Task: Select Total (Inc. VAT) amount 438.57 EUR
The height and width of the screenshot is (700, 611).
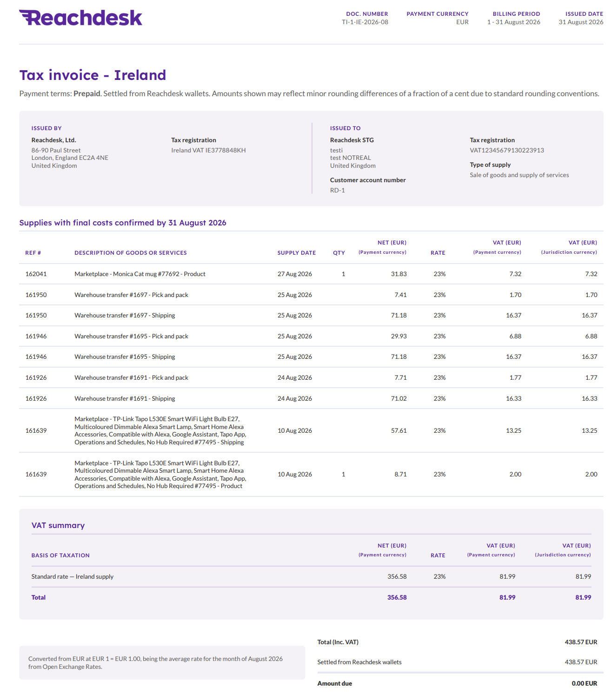Action: point(581,642)
